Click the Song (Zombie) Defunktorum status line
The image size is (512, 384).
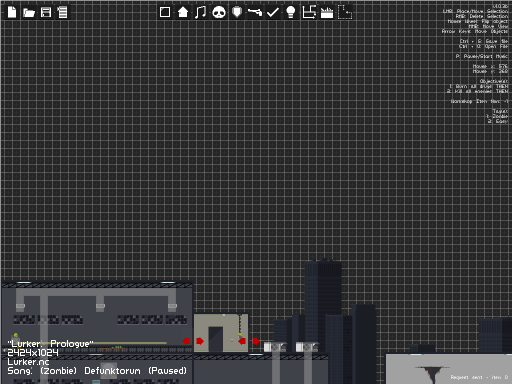click(x=97, y=371)
